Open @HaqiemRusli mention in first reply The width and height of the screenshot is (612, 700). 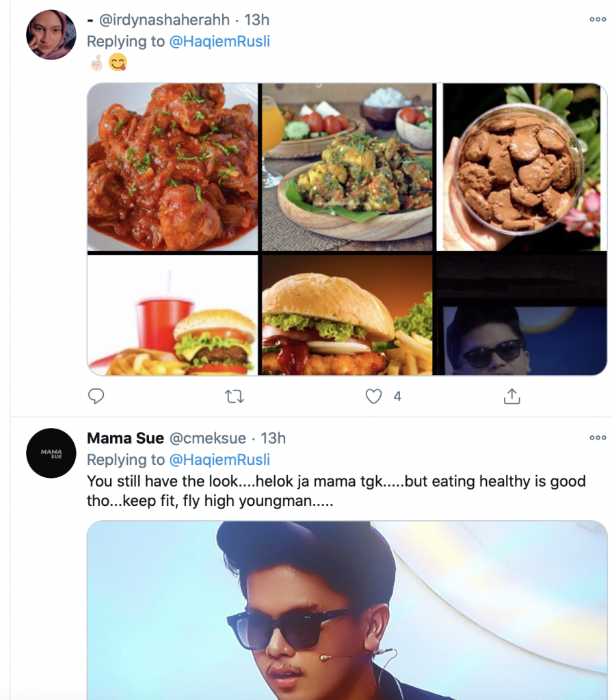click(219, 41)
